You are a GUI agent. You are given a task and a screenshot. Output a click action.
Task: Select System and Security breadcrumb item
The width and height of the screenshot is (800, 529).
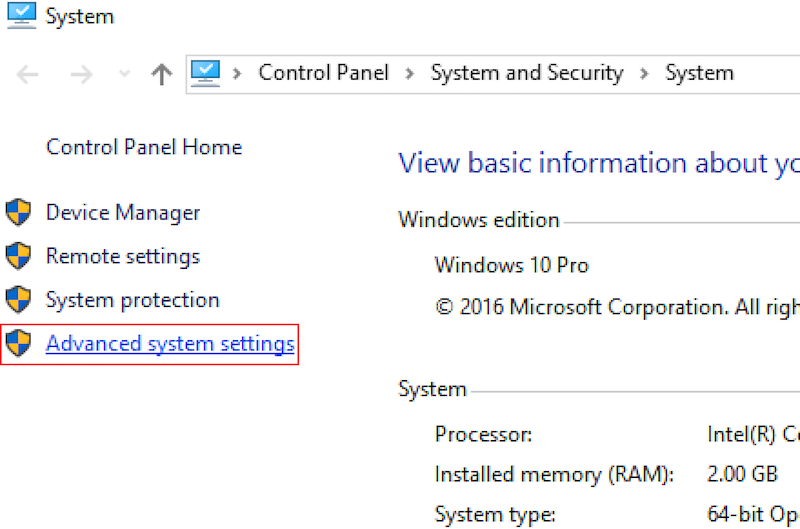tap(527, 73)
